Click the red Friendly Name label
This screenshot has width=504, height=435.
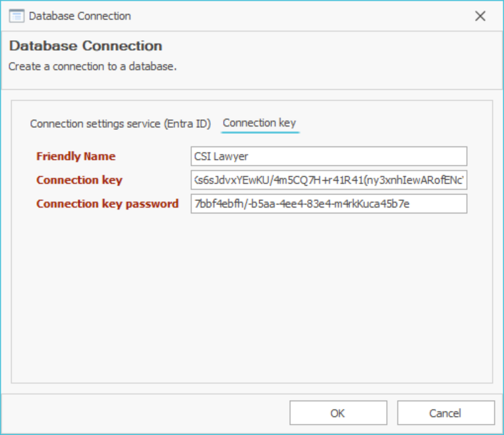[x=76, y=156]
